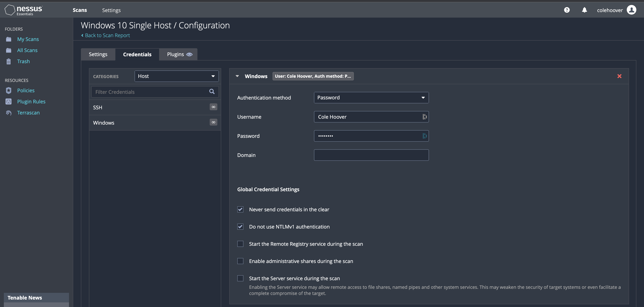Enable Start the Remote Registry service
The image size is (644, 307).
click(x=240, y=244)
